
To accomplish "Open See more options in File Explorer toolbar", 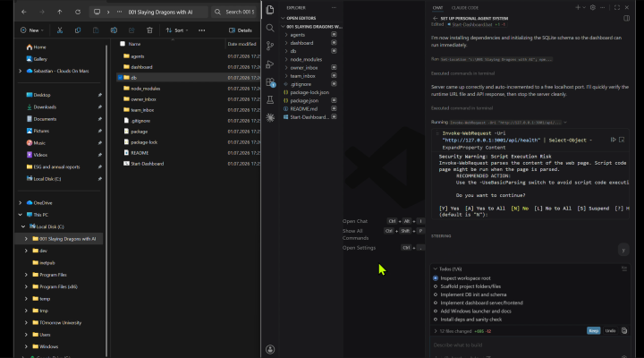I will [201, 30].
